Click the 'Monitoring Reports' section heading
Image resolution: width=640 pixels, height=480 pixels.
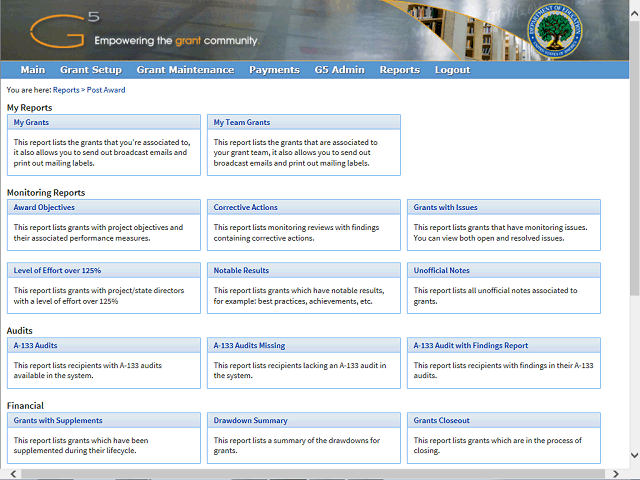coord(46,193)
